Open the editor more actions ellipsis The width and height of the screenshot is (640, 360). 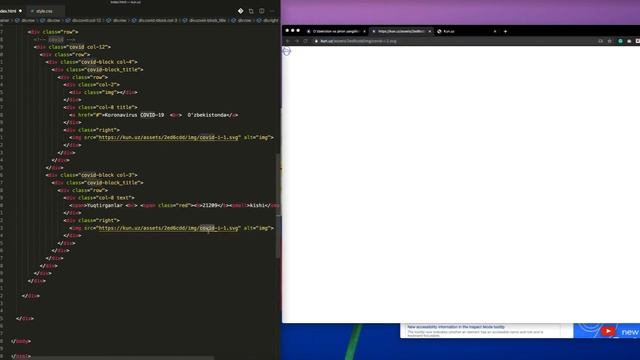click(x=272, y=11)
